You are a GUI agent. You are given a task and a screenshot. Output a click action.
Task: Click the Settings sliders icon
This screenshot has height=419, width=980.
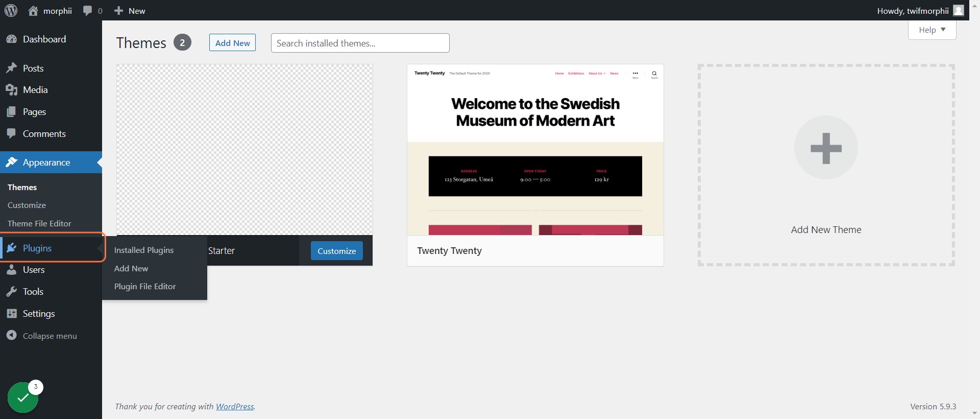11,314
